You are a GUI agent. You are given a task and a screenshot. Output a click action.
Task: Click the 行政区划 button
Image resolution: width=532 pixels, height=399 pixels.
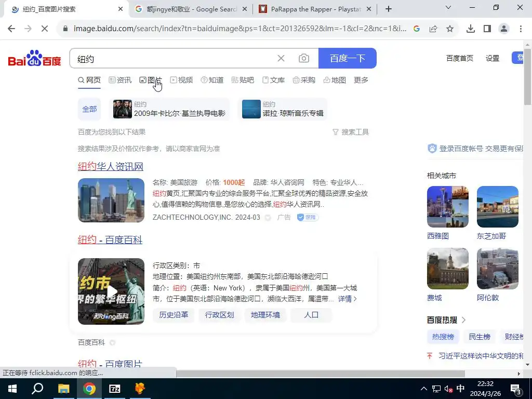tap(220, 315)
